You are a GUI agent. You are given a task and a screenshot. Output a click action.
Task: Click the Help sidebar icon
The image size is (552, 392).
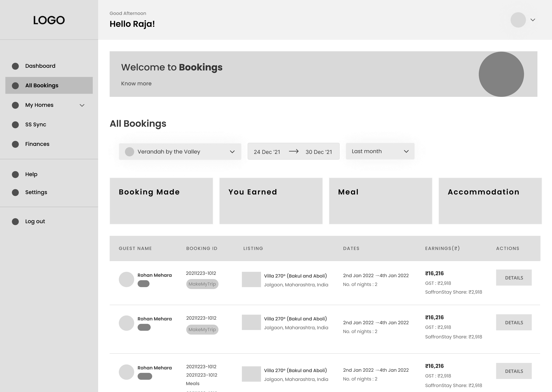15,175
